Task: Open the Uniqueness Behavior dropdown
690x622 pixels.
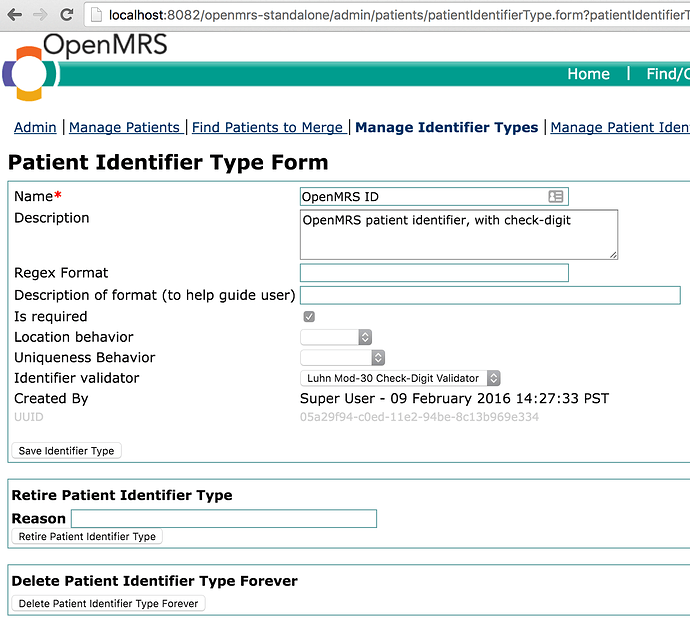Action: (x=343, y=357)
